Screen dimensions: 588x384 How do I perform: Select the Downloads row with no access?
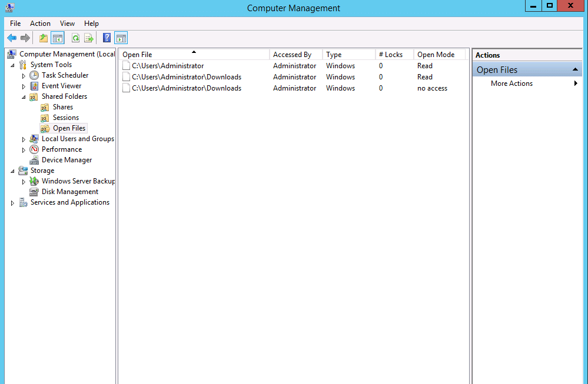(x=294, y=88)
